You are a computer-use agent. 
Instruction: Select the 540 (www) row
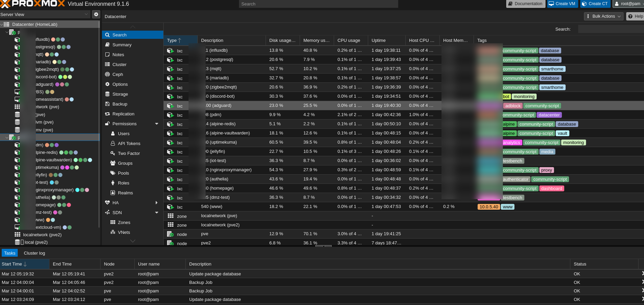pyautogui.click(x=404, y=207)
